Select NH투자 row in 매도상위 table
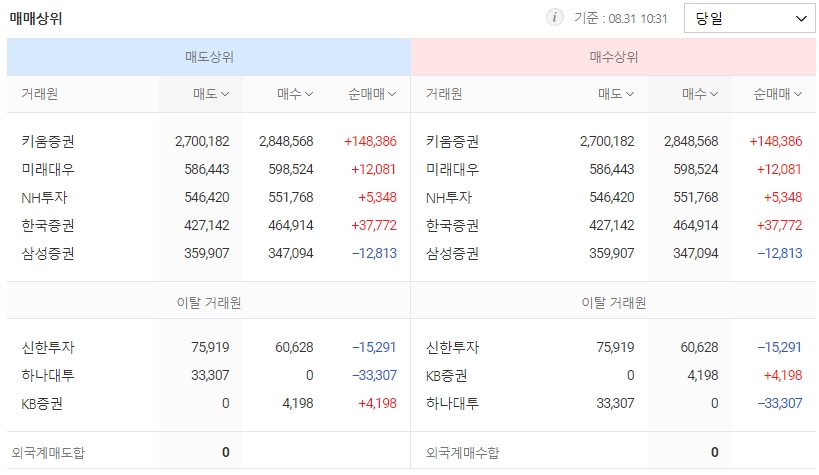The height and width of the screenshot is (475, 819). click(209, 198)
